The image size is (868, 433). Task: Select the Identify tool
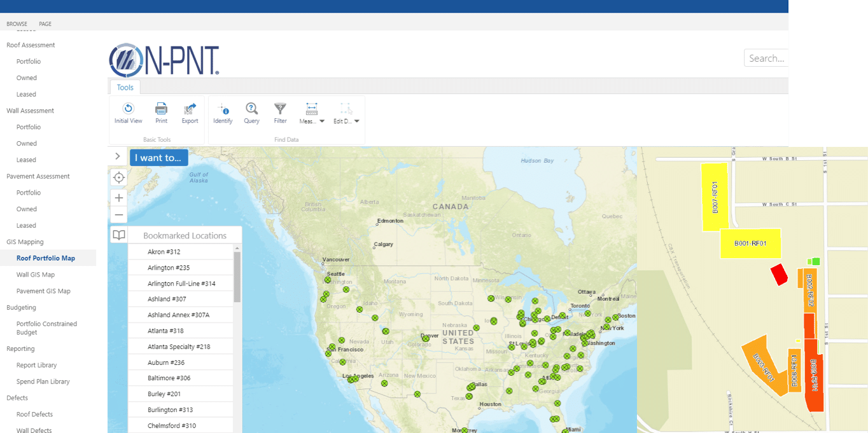coord(223,109)
